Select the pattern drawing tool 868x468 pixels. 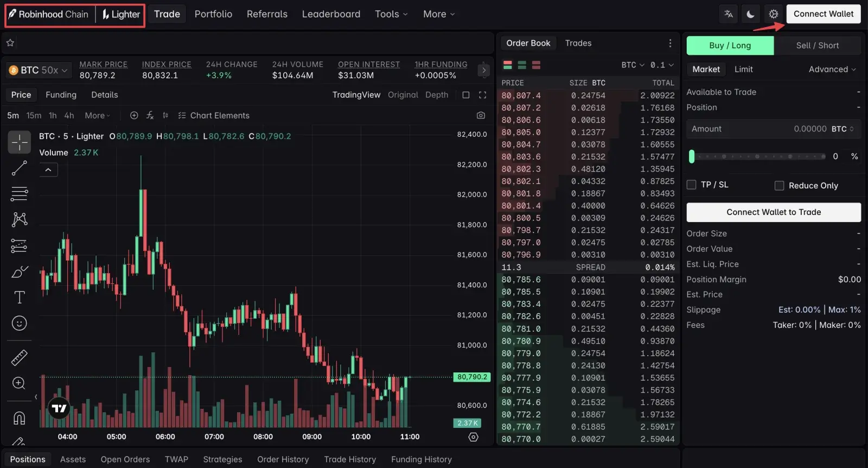(x=20, y=219)
